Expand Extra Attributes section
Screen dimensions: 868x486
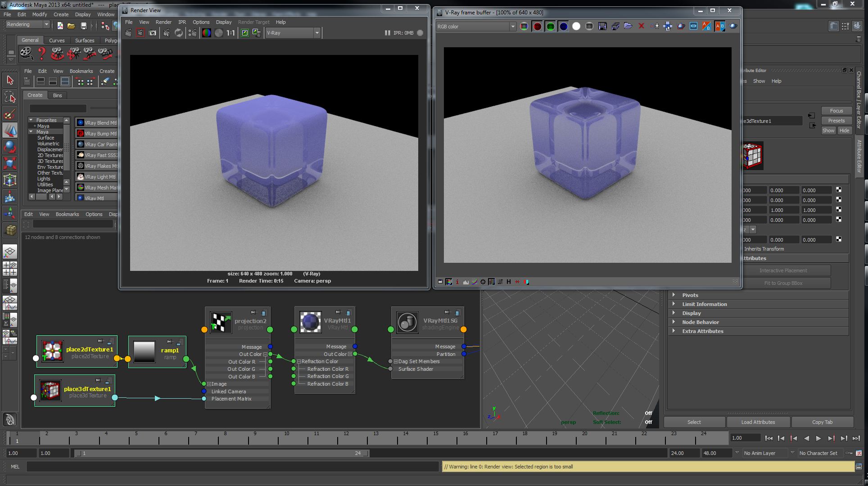click(674, 331)
